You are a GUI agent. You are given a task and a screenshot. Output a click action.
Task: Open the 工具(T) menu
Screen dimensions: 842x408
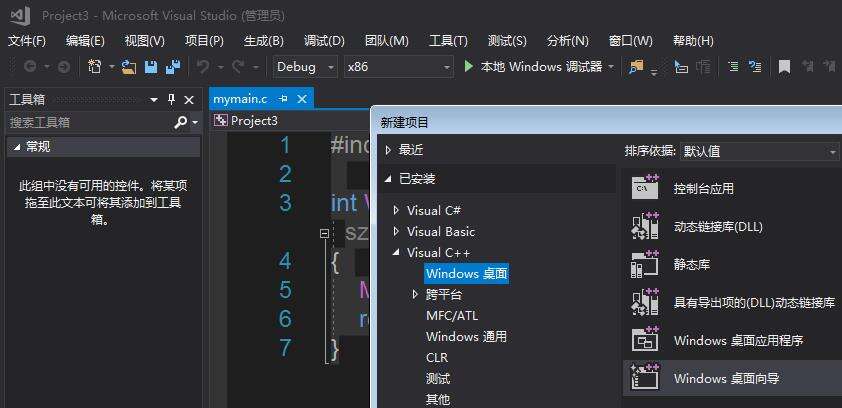(x=448, y=41)
